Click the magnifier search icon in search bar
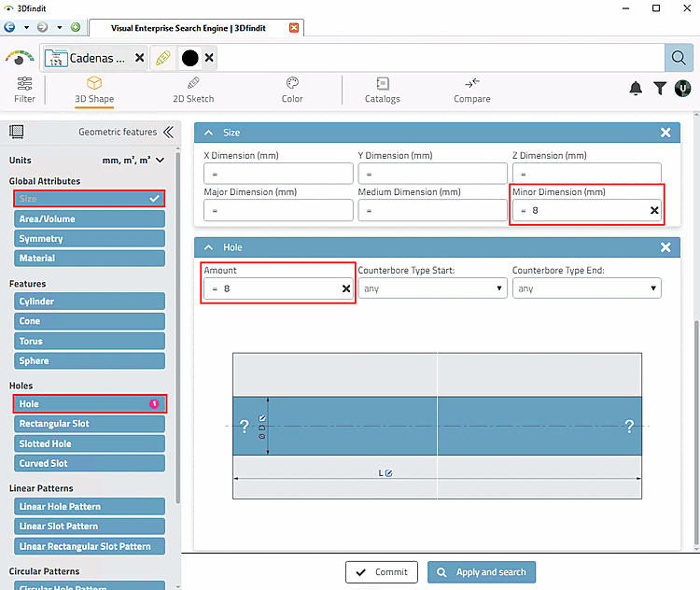 679,58
